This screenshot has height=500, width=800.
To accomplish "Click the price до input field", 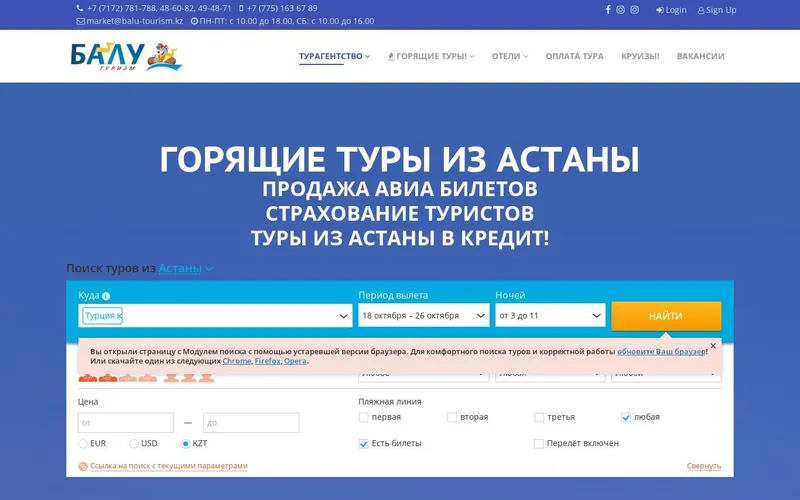I will (251, 423).
